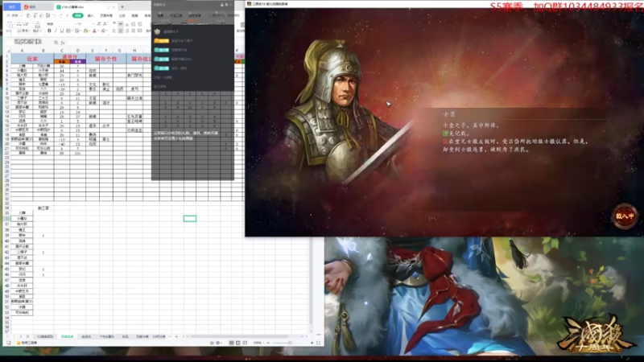Screen dimensions: 644x362
Task: Click the Paste icon in the ribbon
Action: 10,24
